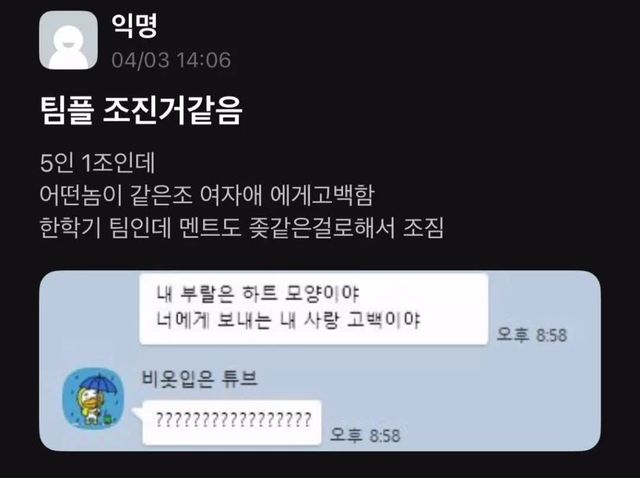The width and height of the screenshot is (640, 478).
Task: Select the chat line 너에게 보내는 내 사랑 고백이야
Action: coord(289,320)
